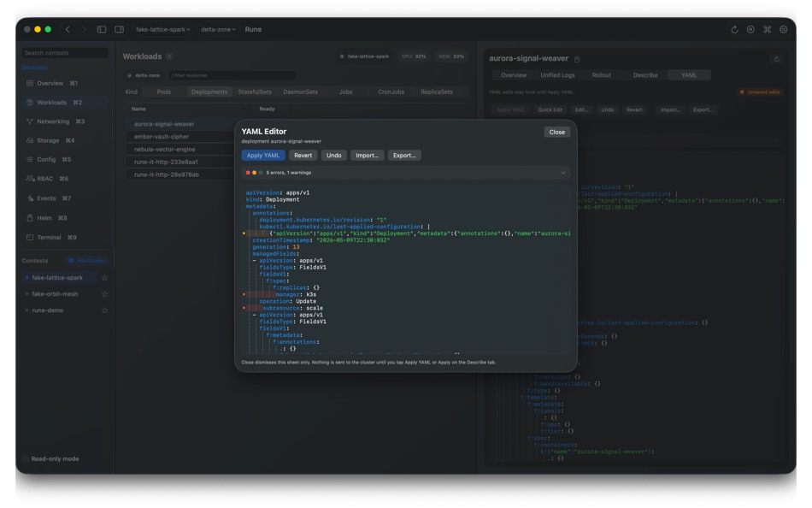Select nebula-vector-engine deployment row
The image size is (812, 508).
point(180,150)
